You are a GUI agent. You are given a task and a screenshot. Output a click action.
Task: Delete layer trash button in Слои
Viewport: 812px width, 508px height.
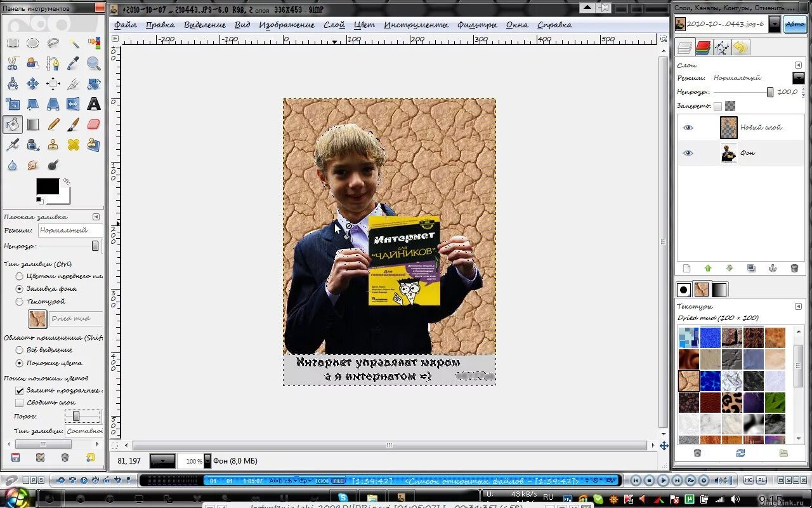click(794, 269)
